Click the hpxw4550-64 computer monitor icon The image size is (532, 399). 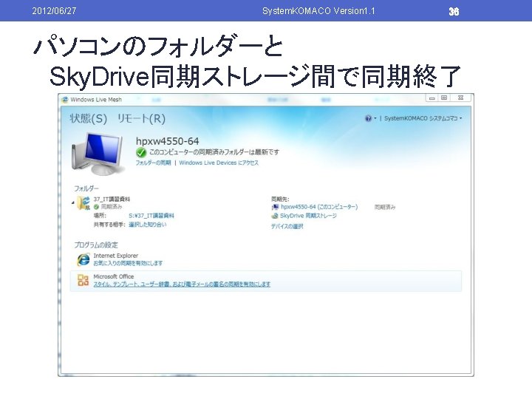tap(98, 154)
